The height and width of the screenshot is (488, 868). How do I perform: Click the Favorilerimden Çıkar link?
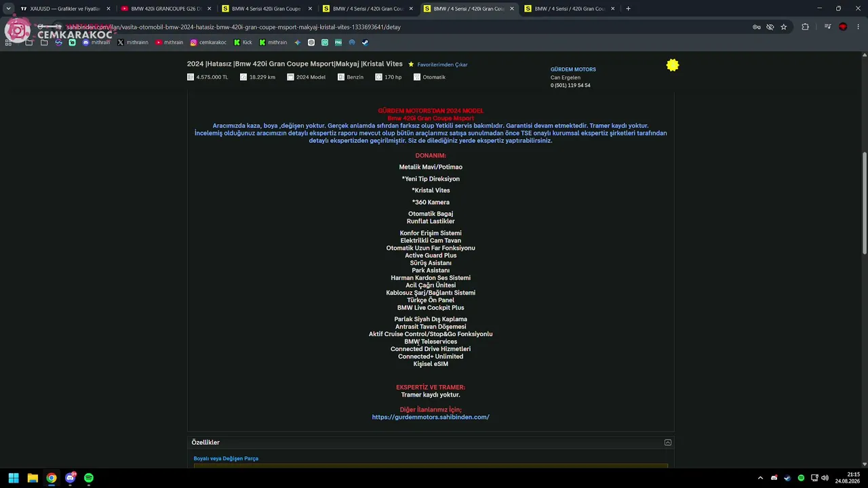click(x=442, y=64)
